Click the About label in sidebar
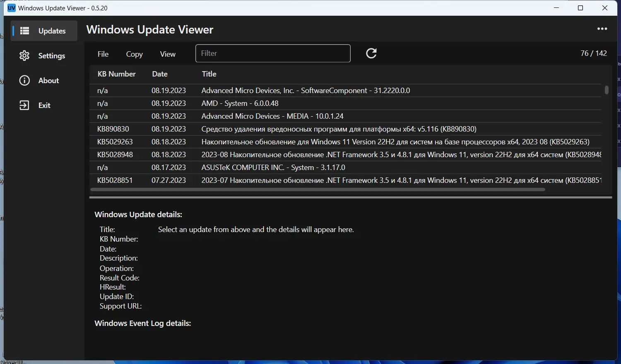Screen dimensions: 621x364 (48, 81)
